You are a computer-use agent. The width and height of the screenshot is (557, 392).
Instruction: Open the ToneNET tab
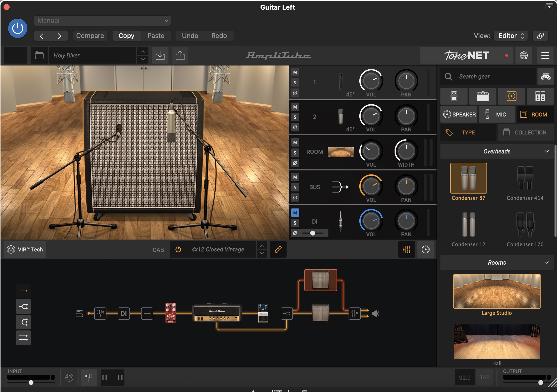click(x=467, y=55)
